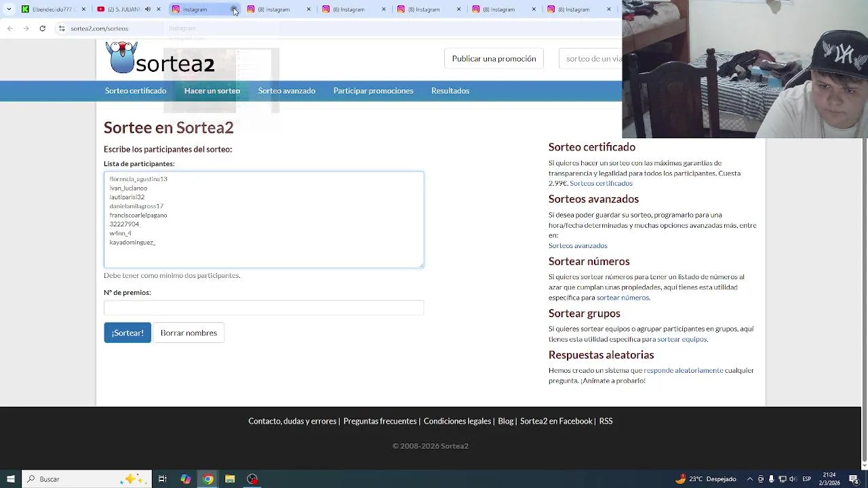Viewport: 868px width, 488px height.
Task: Reload the sortea2.com page
Action: coord(42,28)
